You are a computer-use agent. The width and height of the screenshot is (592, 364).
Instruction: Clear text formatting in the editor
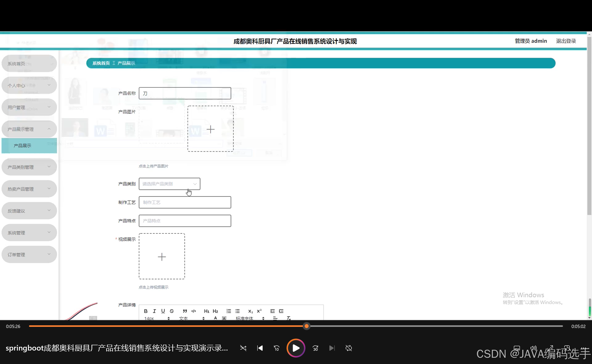pyautogui.click(x=289, y=318)
